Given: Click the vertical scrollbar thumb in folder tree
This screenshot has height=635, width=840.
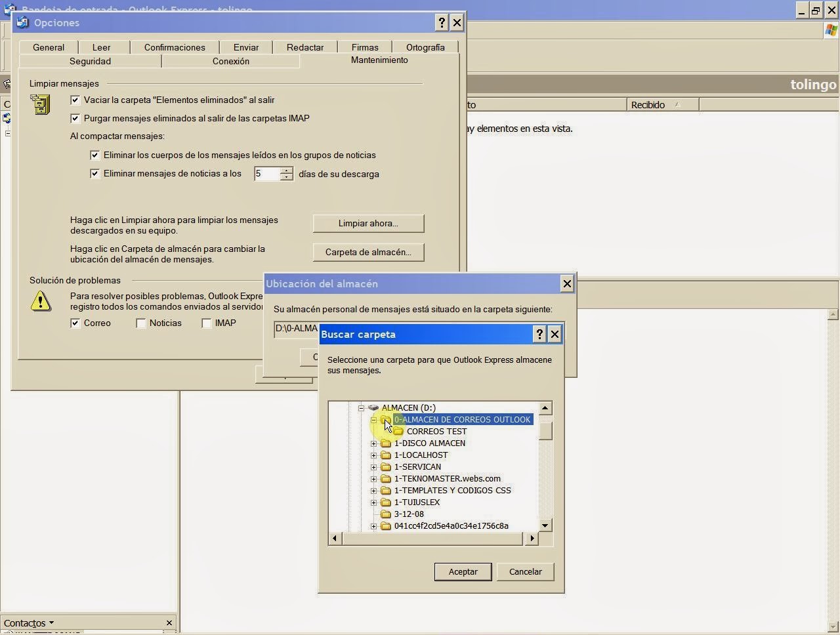Looking at the screenshot, I should 545,430.
